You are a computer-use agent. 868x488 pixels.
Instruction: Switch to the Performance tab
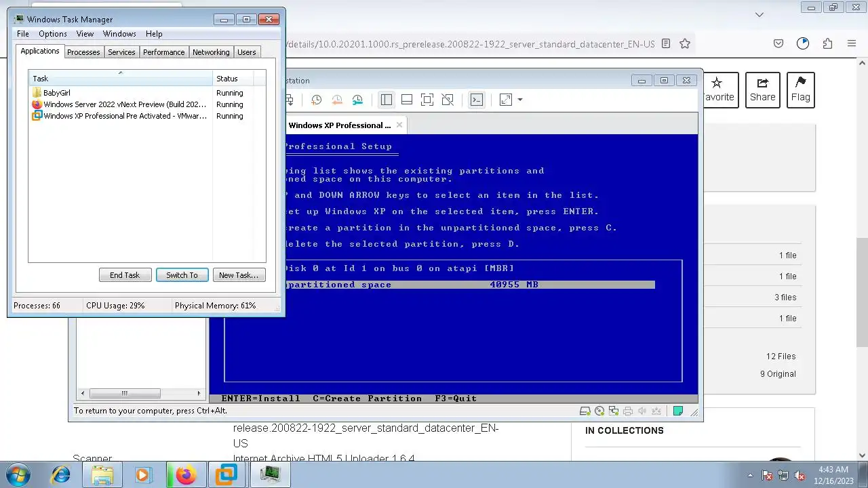click(163, 52)
